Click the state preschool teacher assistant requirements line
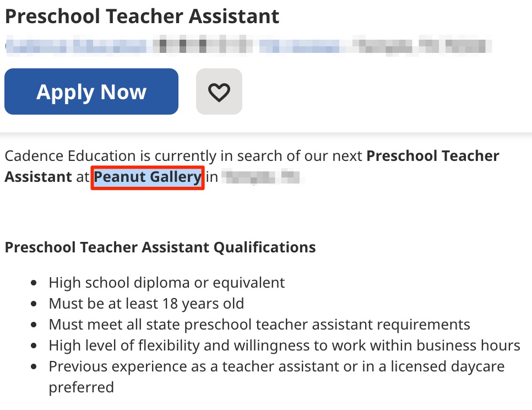Viewport: 532px width, 410px height. click(259, 325)
